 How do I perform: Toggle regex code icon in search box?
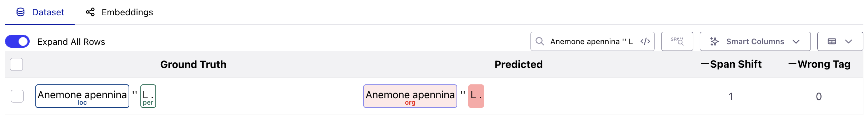click(645, 41)
